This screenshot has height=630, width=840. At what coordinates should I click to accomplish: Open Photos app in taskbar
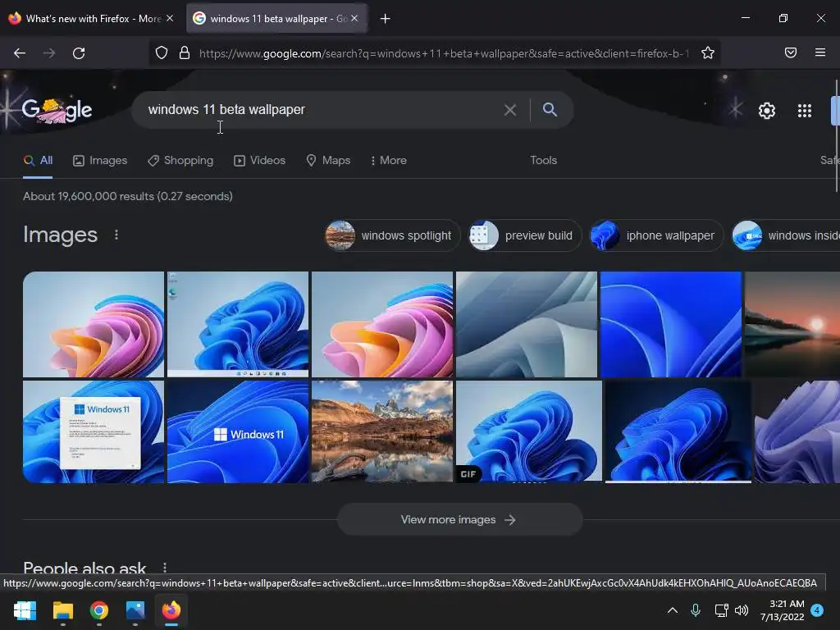135,610
